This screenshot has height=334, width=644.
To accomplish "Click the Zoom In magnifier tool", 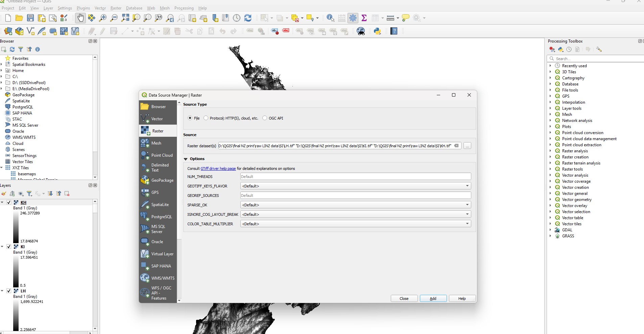I will [103, 18].
